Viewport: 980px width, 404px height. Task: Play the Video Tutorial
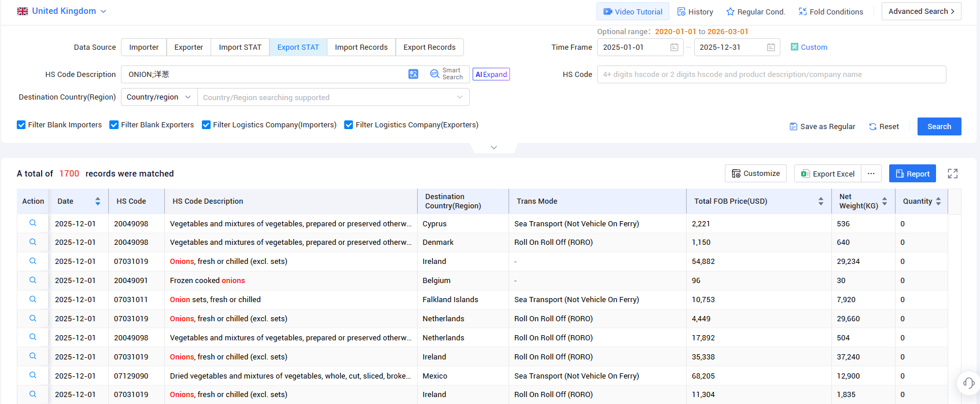(x=633, y=12)
